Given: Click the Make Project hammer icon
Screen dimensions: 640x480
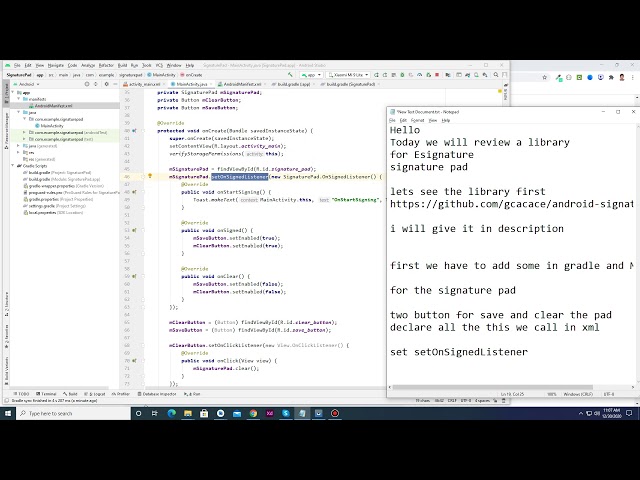Looking at the screenshot, I should click(x=290, y=75).
